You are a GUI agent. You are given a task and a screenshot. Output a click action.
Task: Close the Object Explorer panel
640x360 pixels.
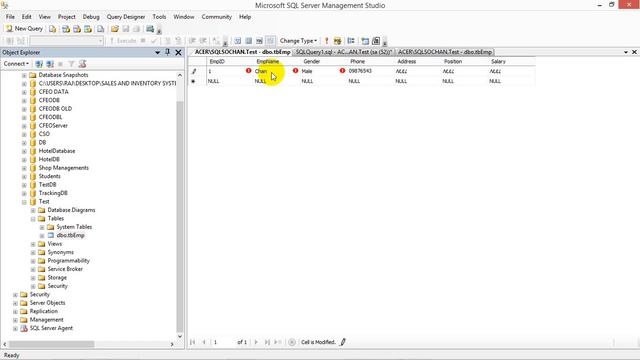point(178,52)
